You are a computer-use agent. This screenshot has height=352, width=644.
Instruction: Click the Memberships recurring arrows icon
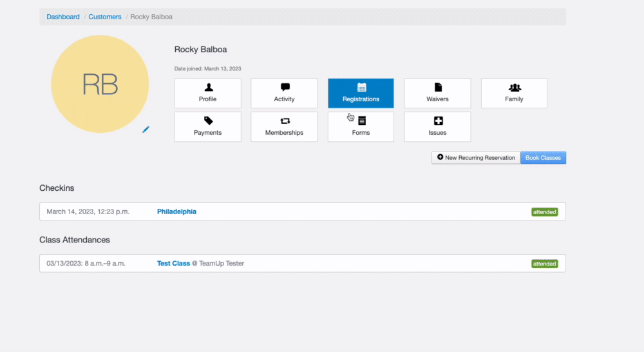pos(284,121)
